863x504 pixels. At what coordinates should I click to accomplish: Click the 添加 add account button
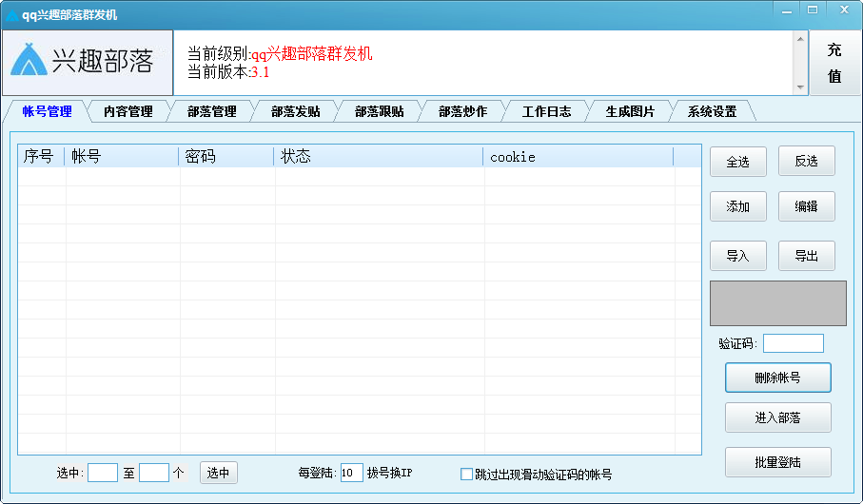point(738,206)
